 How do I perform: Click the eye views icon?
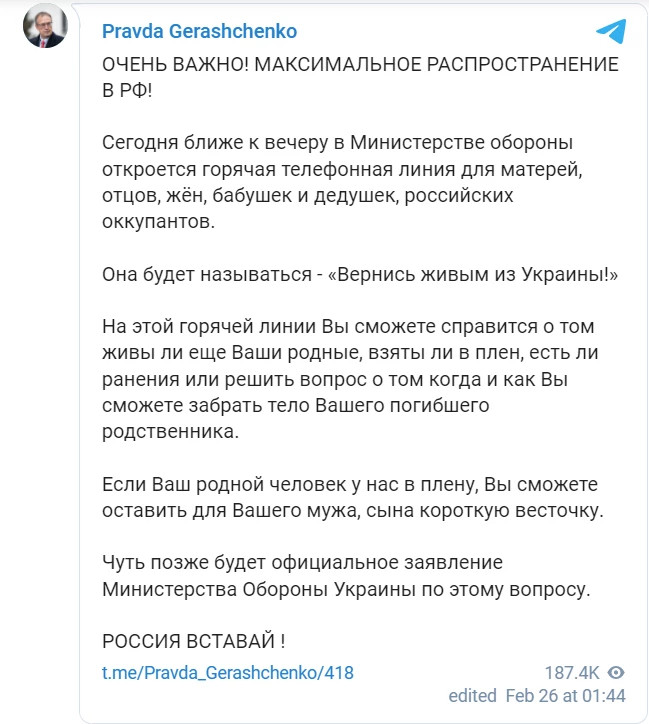616,672
